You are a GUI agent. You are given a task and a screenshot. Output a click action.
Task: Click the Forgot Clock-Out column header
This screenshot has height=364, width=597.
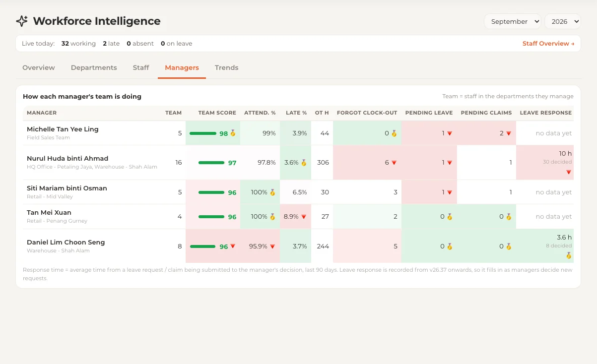point(367,113)
